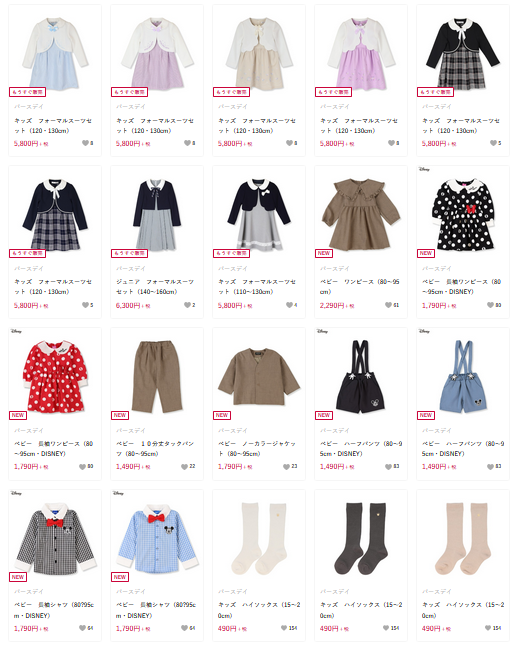
Task: Click heart icon on brown sailor-collar baby dress
Action: pyautogui.click(x=388, y=305)
